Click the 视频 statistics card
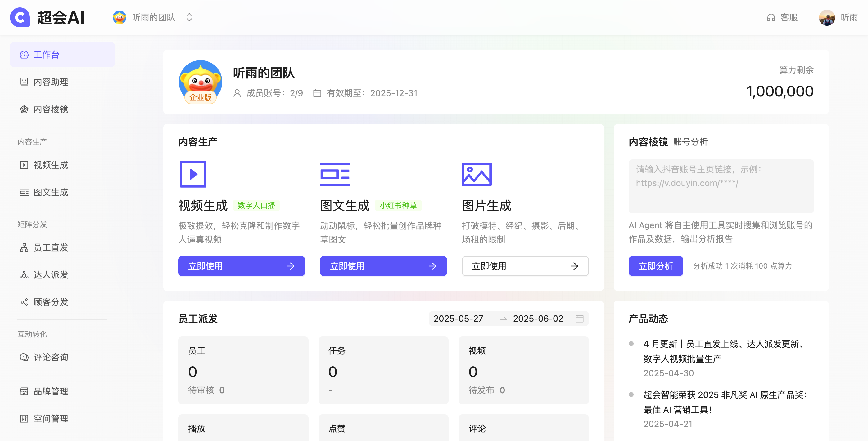 tap(524, 370)
